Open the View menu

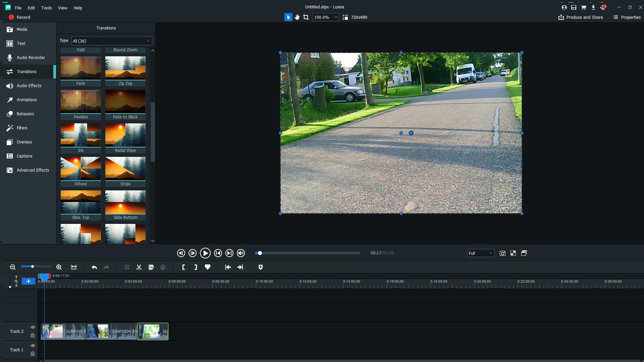click(62, 8)
